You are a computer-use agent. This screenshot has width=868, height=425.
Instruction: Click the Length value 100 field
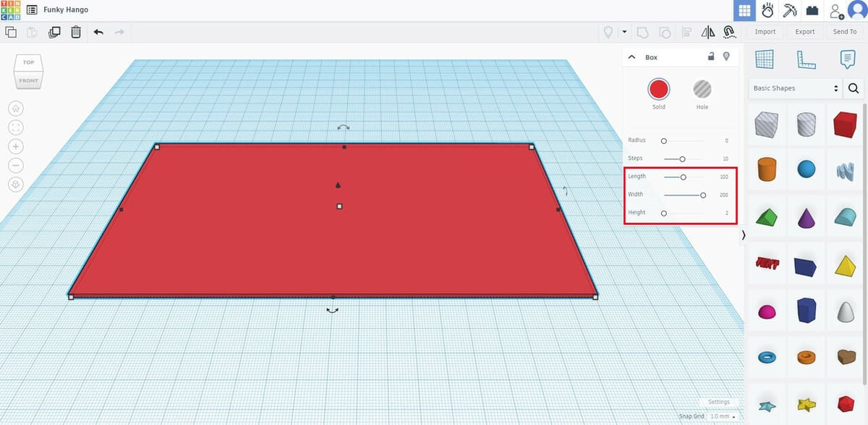[x=723, y=177]
